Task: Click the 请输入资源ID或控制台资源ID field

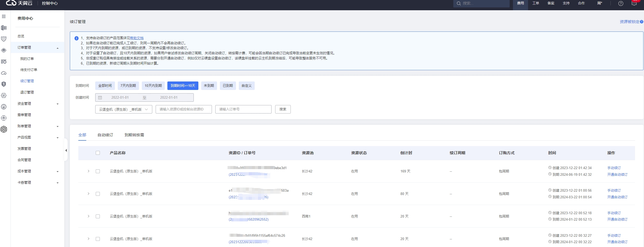Action: 184,109
